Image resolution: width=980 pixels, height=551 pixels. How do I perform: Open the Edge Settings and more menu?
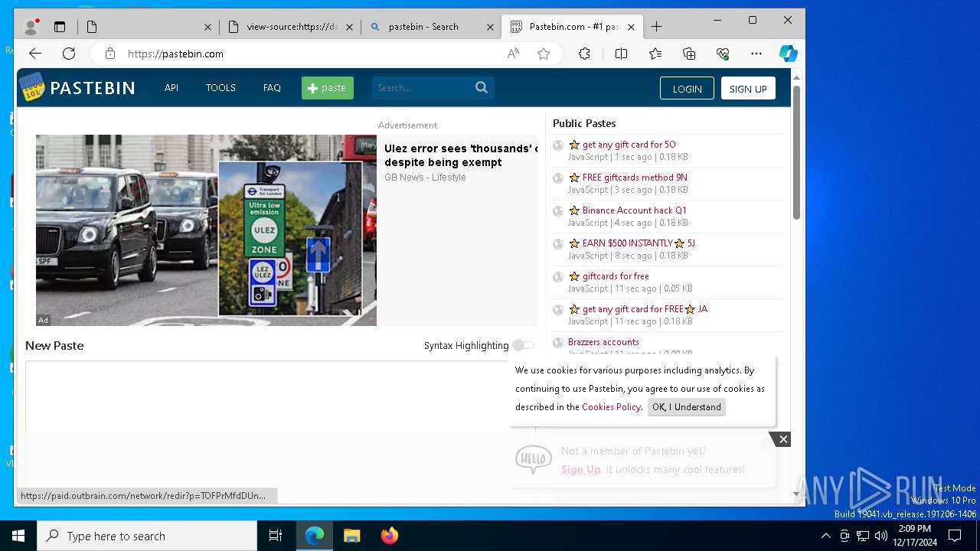click(756, 54)
